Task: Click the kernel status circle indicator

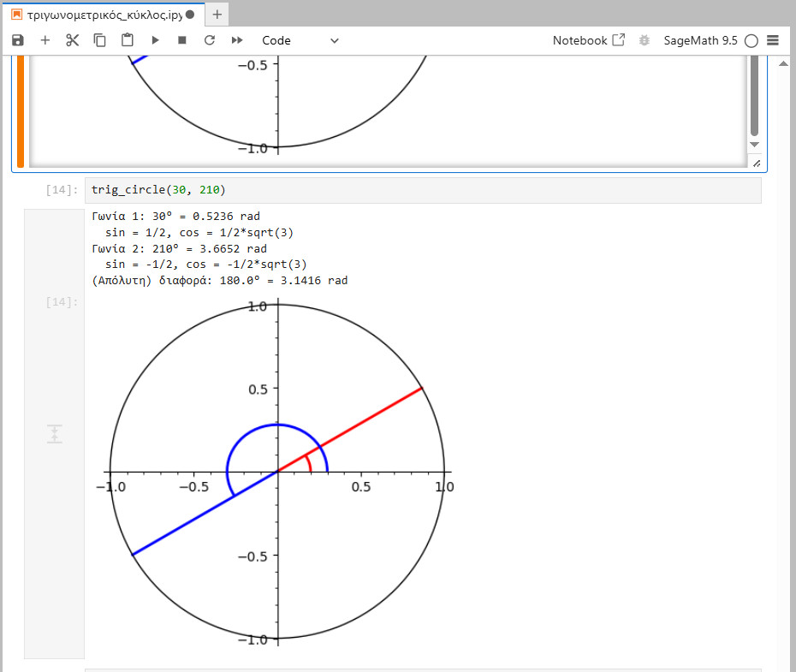Action: pos(751,40)
